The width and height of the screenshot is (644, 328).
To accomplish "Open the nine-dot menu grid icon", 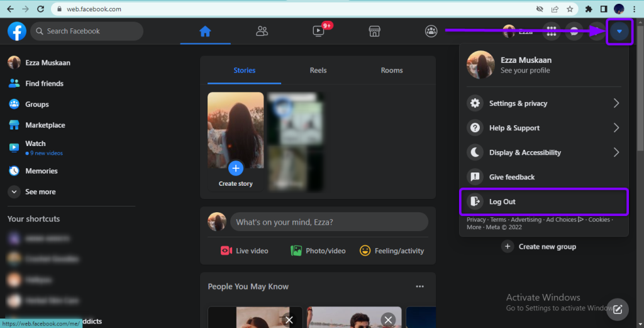I will click(552, 31).
